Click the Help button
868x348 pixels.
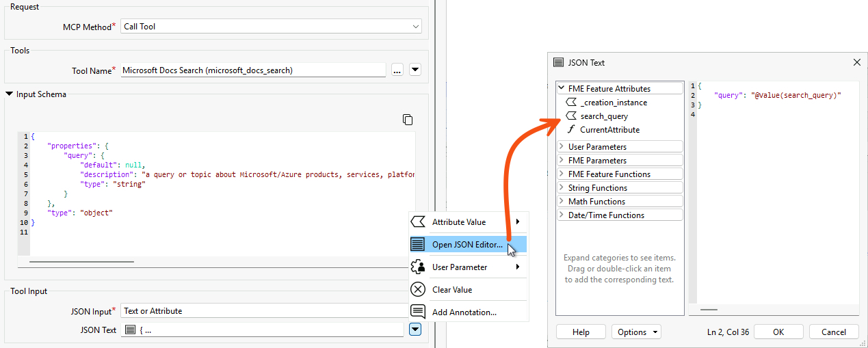(581, 332)
